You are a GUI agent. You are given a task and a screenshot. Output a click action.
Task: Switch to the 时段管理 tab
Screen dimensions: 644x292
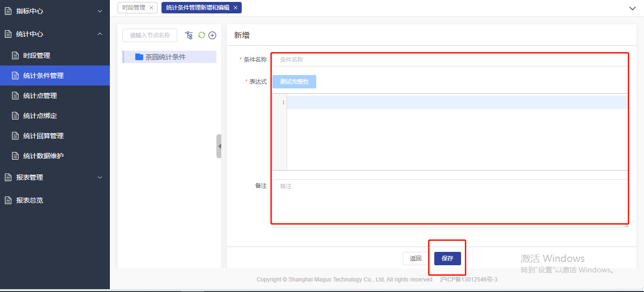tap(134, 8)
